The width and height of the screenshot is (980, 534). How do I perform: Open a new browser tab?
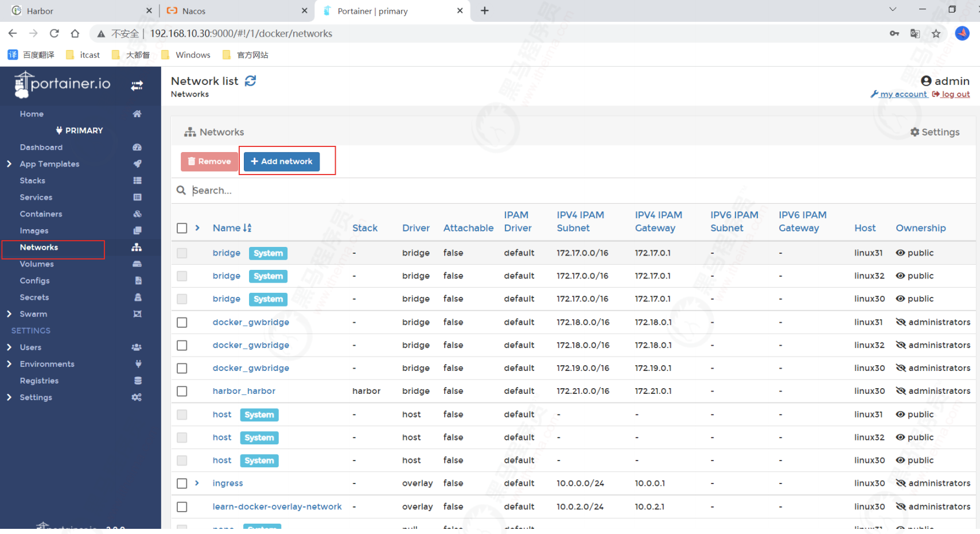(484, 10)
